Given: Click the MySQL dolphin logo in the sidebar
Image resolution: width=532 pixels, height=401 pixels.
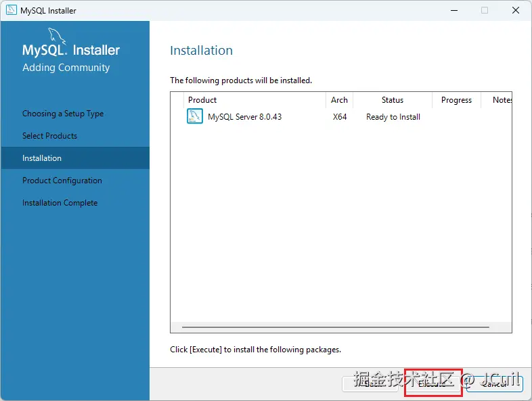Looking at the screenshot, I should point(57,36).
